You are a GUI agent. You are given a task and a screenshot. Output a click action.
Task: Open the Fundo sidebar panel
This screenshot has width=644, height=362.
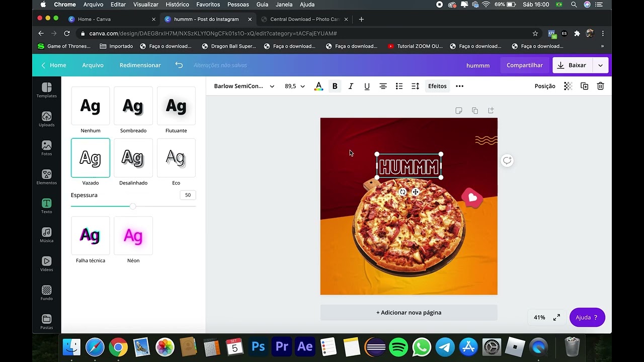(x=46, y=293)
